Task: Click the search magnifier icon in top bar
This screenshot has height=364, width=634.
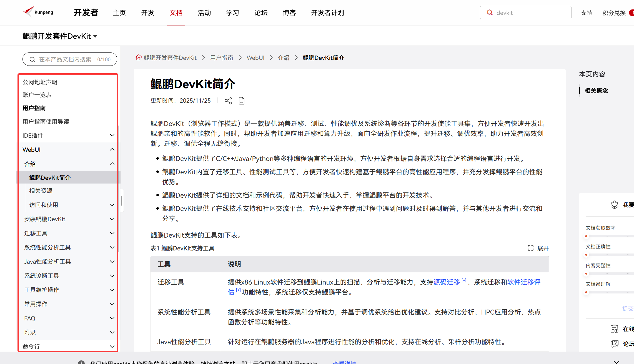Action: click(x=490, y=12)
